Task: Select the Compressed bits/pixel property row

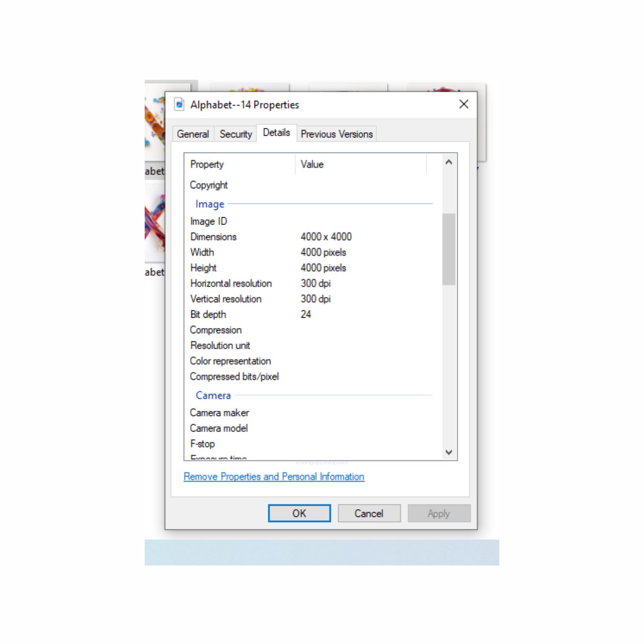Action: click(309, 377)
